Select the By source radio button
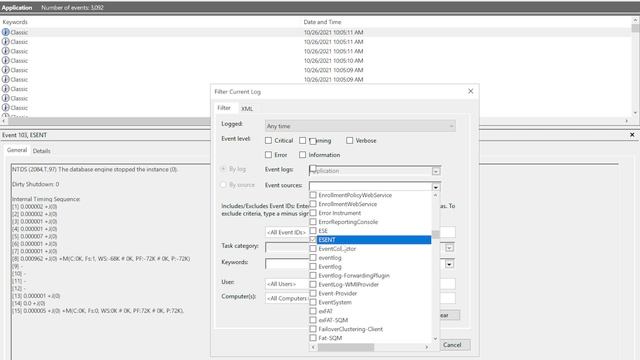The image size is (640, 360). [223, 185]
